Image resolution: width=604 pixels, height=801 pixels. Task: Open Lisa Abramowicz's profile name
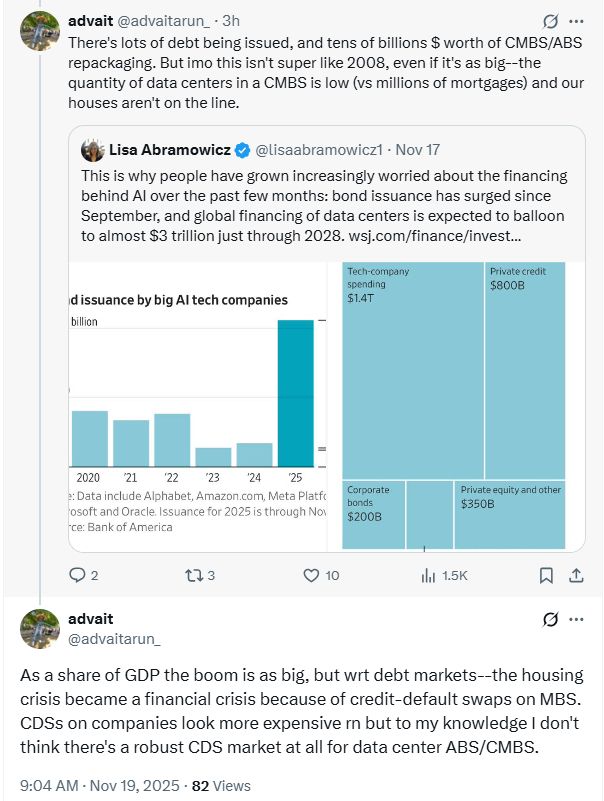pyautogui.click(x=168, y=151)
